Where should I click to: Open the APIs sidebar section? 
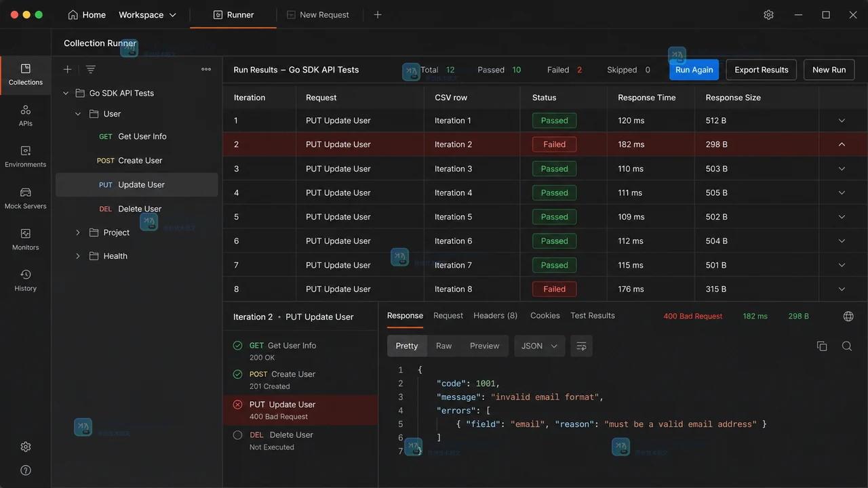tap(25, 115)
